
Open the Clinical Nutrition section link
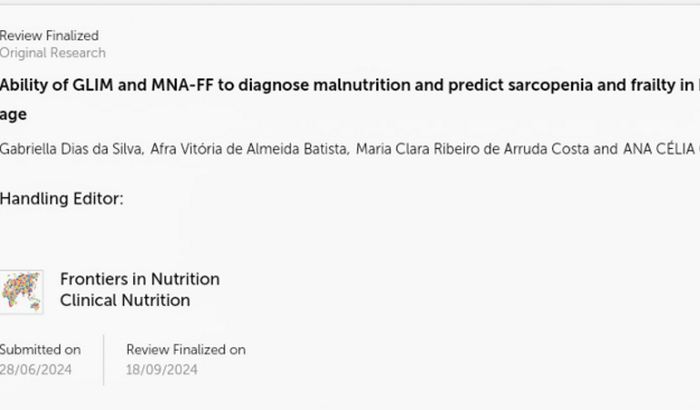(x=125, y=300)
